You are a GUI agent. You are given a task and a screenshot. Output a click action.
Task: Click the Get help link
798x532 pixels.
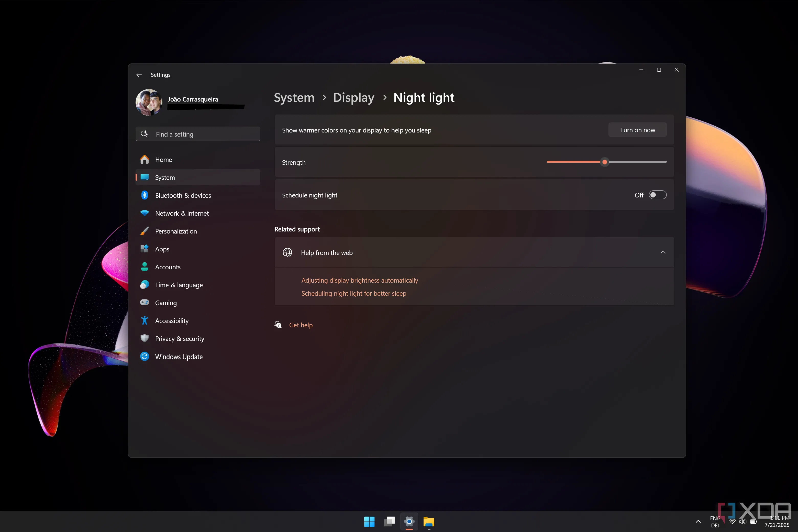[x=301, y=325]
